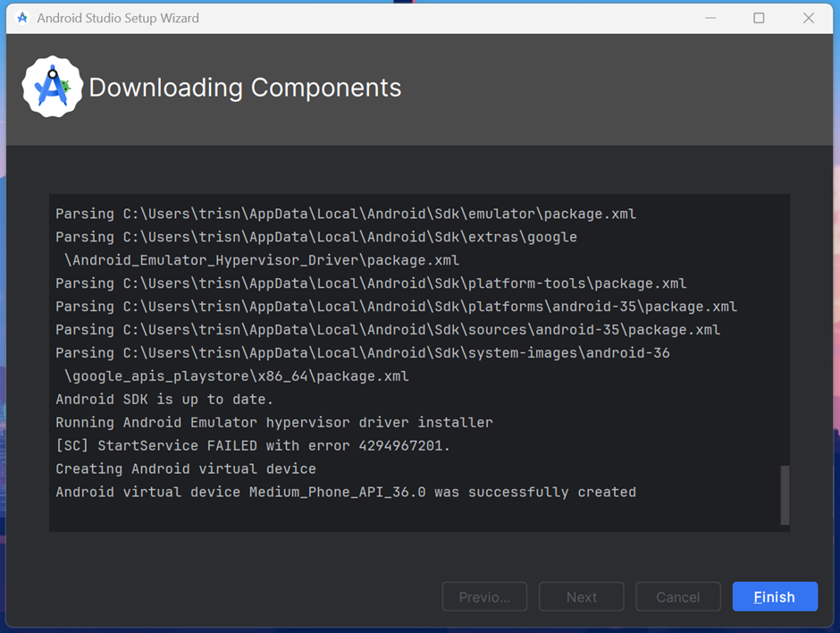Click the platforms\android-35\package.xml parsing line
The width and height of the screenshot is (840, 633).
click(x=397, y=307)
